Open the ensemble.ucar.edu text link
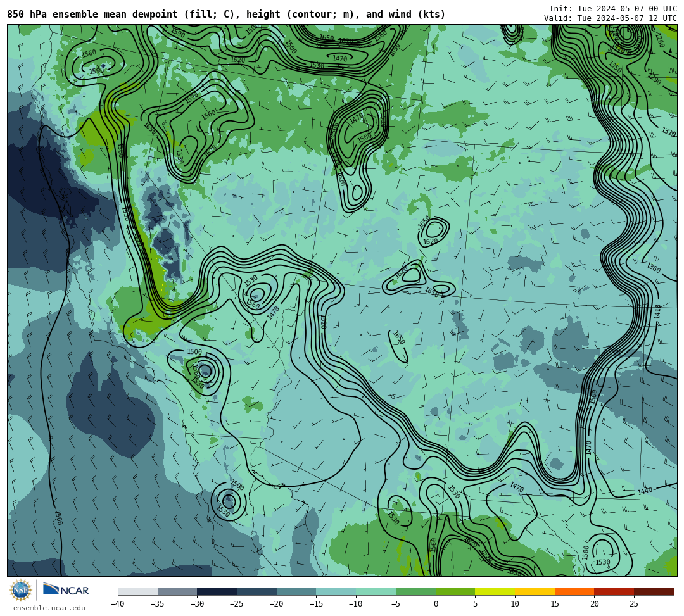Screen dimensions: 684x616 [x=49, y=608]
